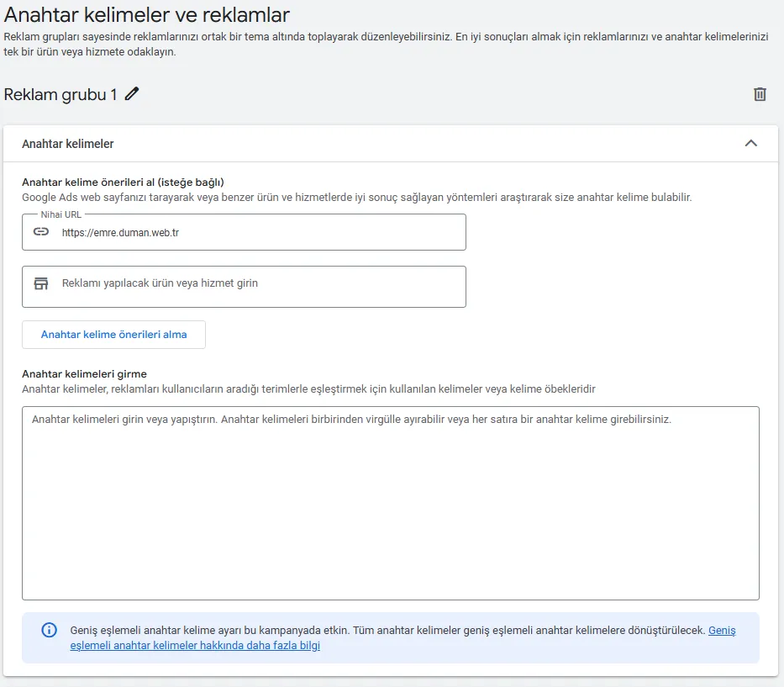Click the Nihai URL input field
Viewport: 784px width, 687px height.
tap(244, 232)
